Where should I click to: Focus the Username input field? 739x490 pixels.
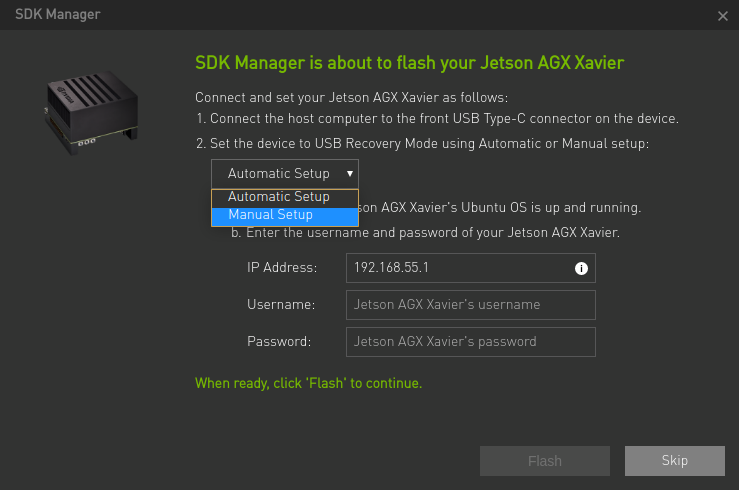470,305
